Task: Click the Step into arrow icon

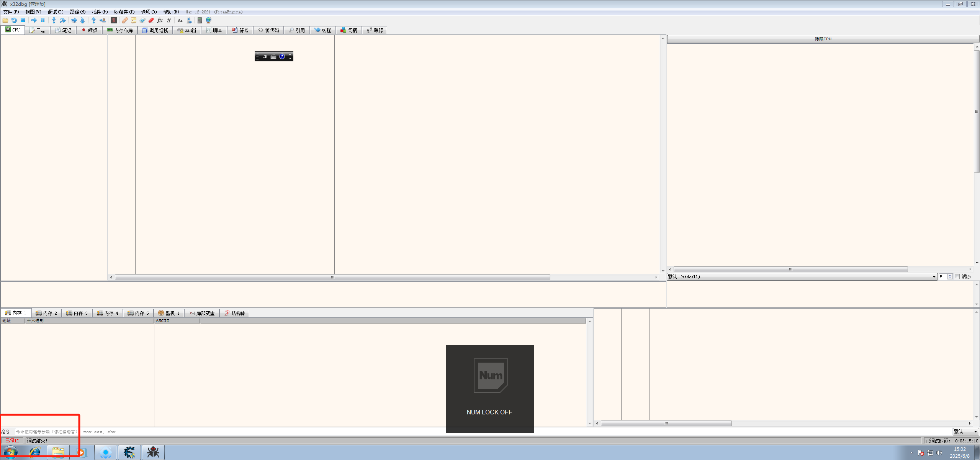Action: (x=54, y=20)
